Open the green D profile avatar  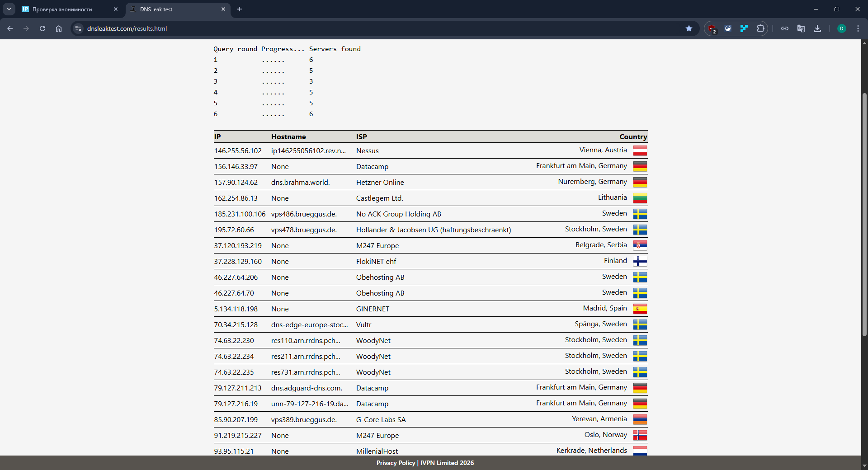pyautogui.click(x=841, y=28)
